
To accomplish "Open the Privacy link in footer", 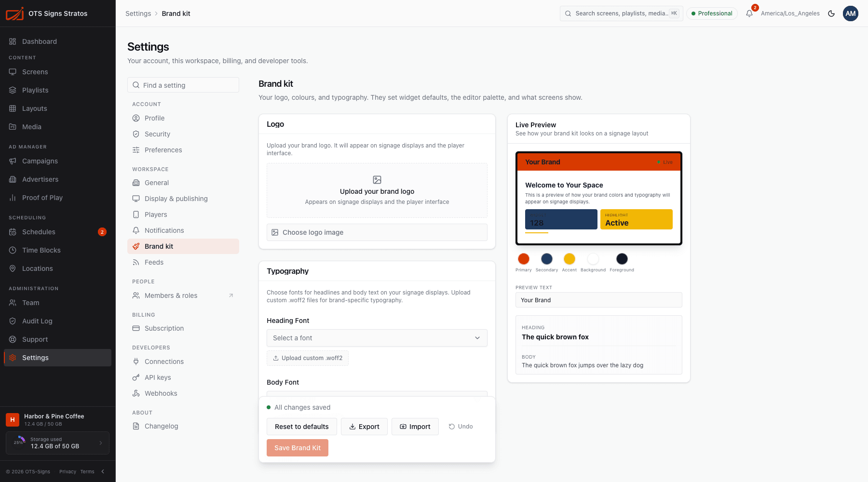I will pyautogui.click(x=68, y=471).
